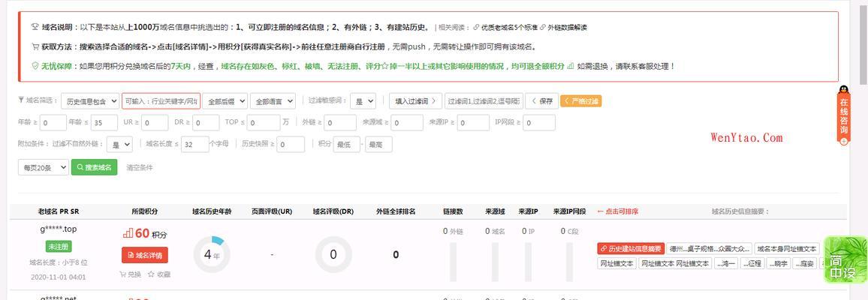This screenshot has height=300, width=868.
Task: Click the green 未注册 status badge
Action: coord(58,247)
